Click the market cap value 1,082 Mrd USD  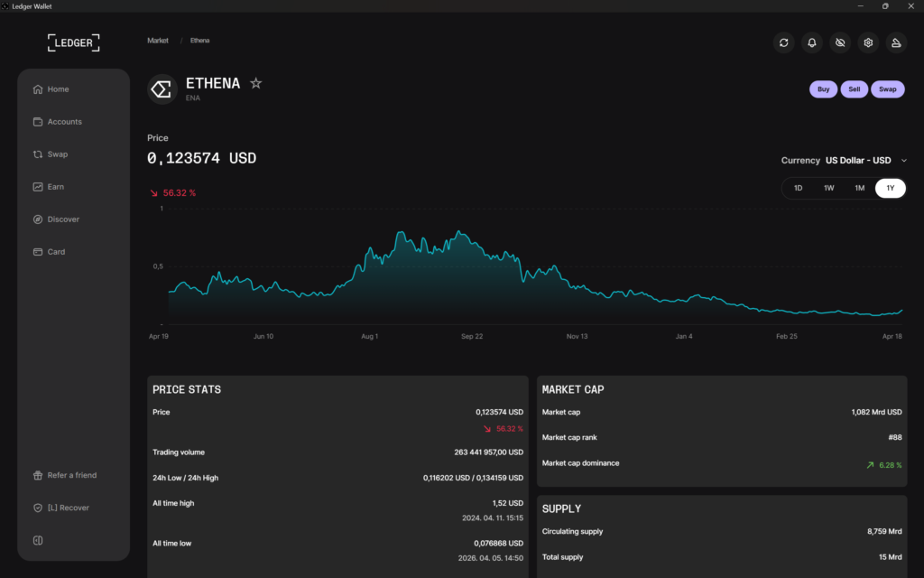(876, 412)
